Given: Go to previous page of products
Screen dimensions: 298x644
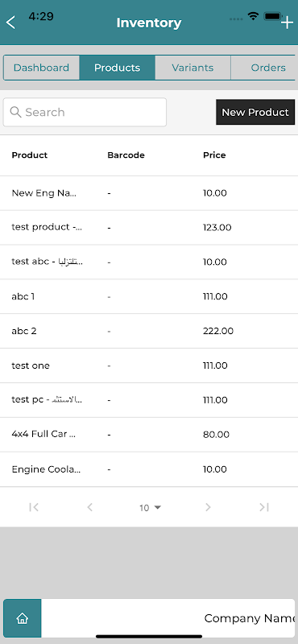Looking at the screenshot, I should (89, 508).
